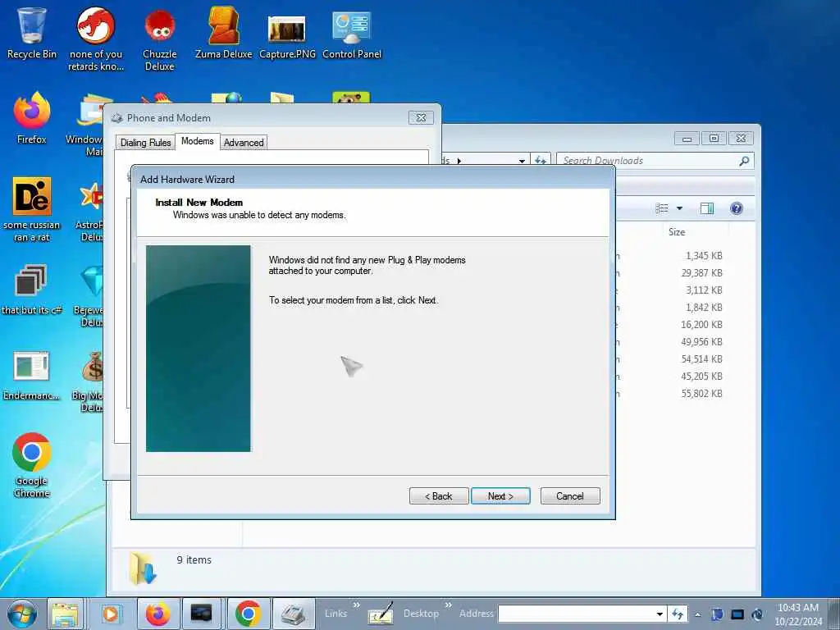Cancel the Add Hardware Wizard
The height and width of the screenshot is (630, 840).
[570, 496]
